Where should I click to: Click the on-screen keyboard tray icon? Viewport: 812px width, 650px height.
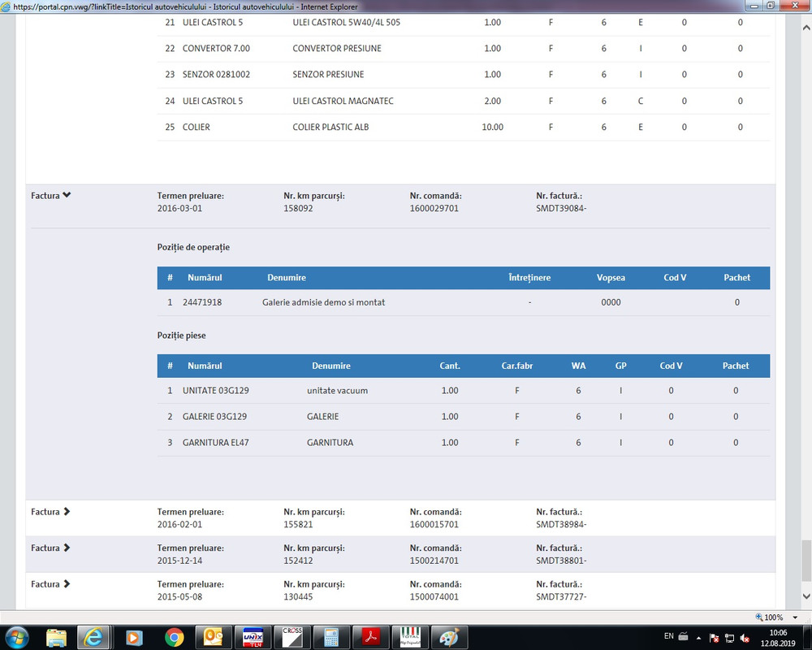pos(683,636)
